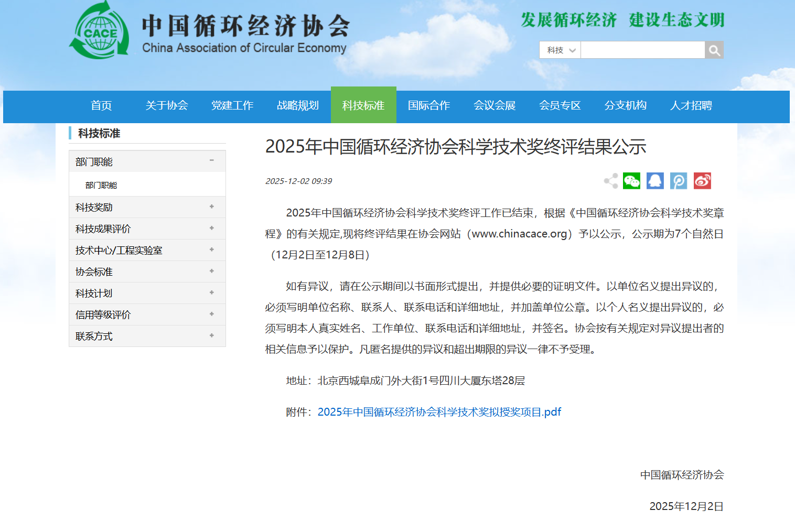Screen dimensions: 795x532
Task: Collapse the 部门职能 sidebar section
Action: point(211,161)
